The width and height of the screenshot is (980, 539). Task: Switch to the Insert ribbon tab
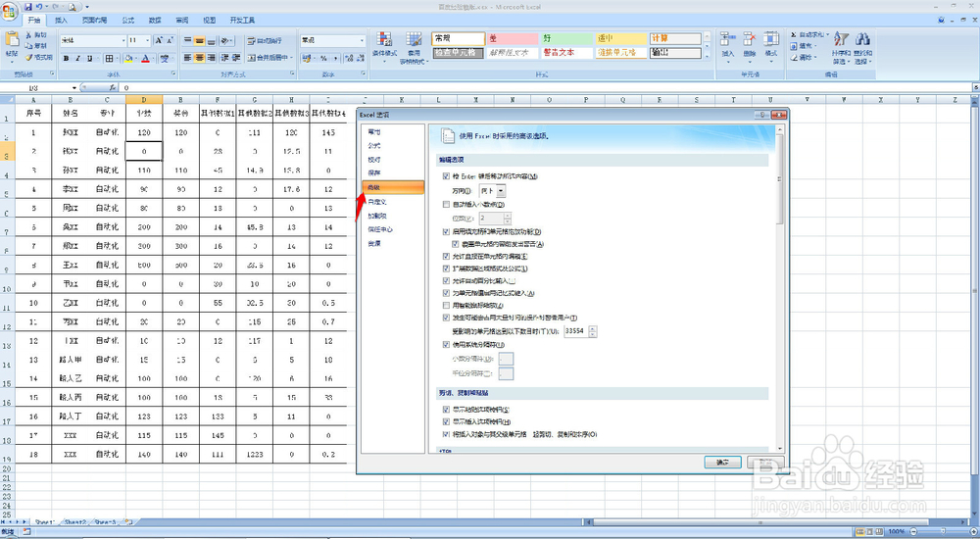(x=61, y=21)
